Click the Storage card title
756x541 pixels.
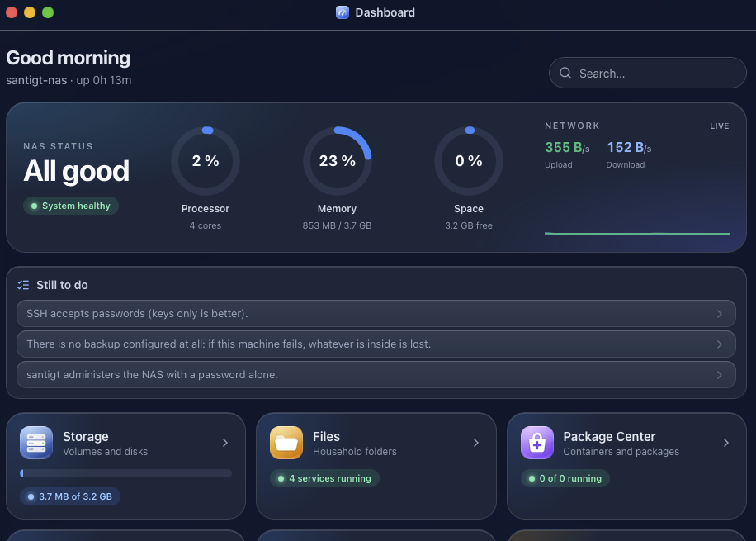pyautogui.click(x=86, y=436)
